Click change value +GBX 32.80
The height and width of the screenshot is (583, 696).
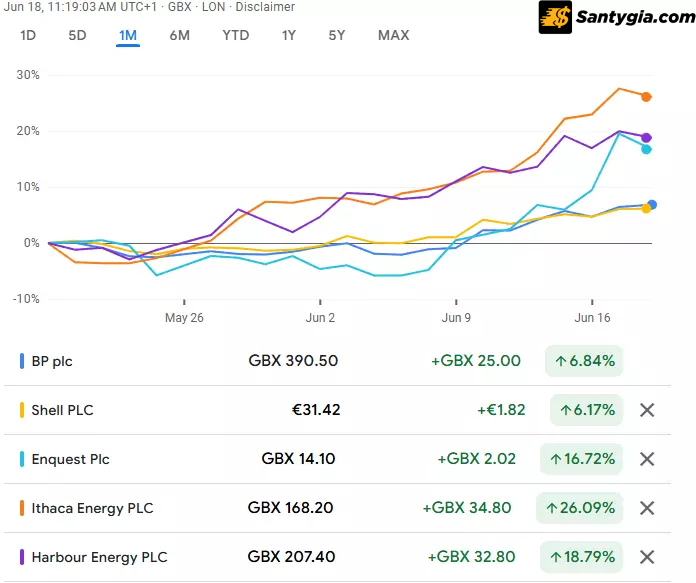pyautogui.click(x=471, y=556)
